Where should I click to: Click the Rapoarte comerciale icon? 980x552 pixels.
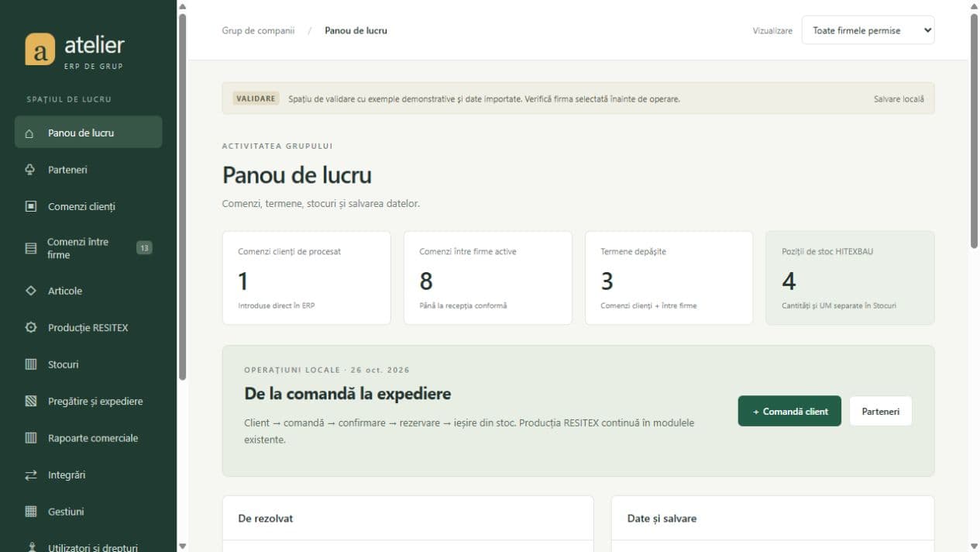[x=31, y=438]
